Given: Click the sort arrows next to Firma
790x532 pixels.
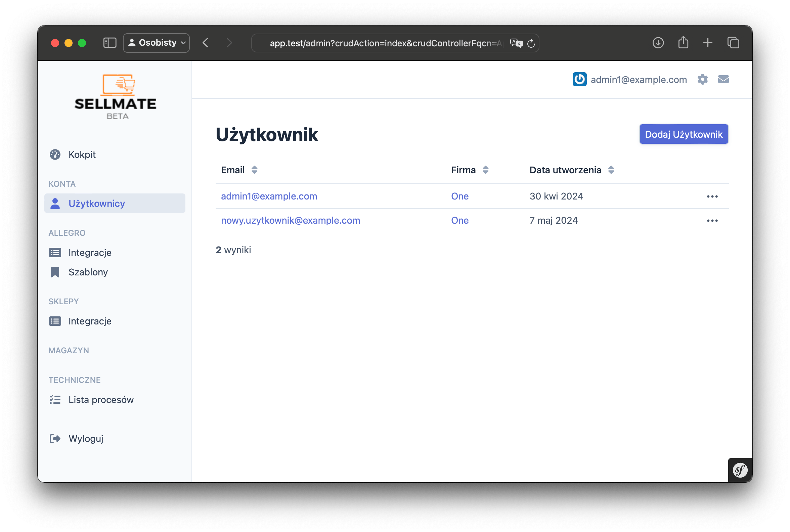Looking at the screenshot, I should point(485,170).
